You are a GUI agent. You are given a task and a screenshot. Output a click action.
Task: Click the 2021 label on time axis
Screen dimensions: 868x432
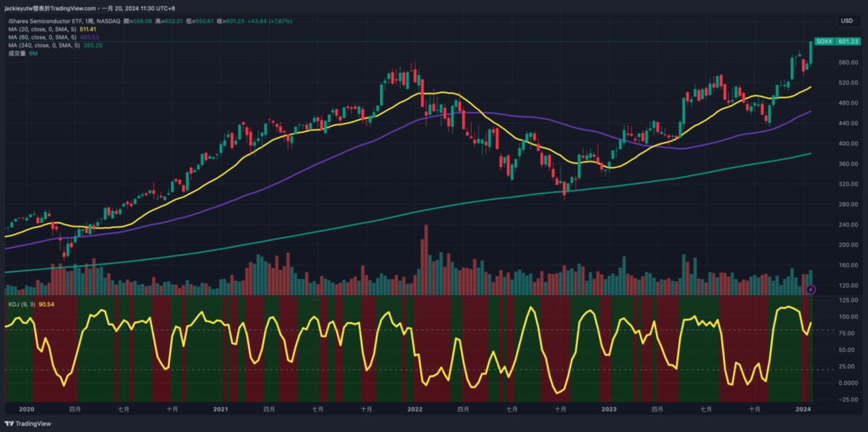[221, 409]
